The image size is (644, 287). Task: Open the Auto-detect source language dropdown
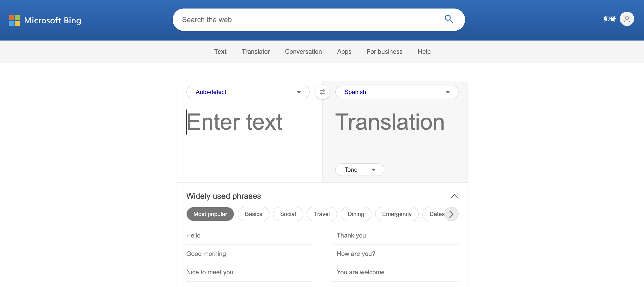tap(248, 92)
